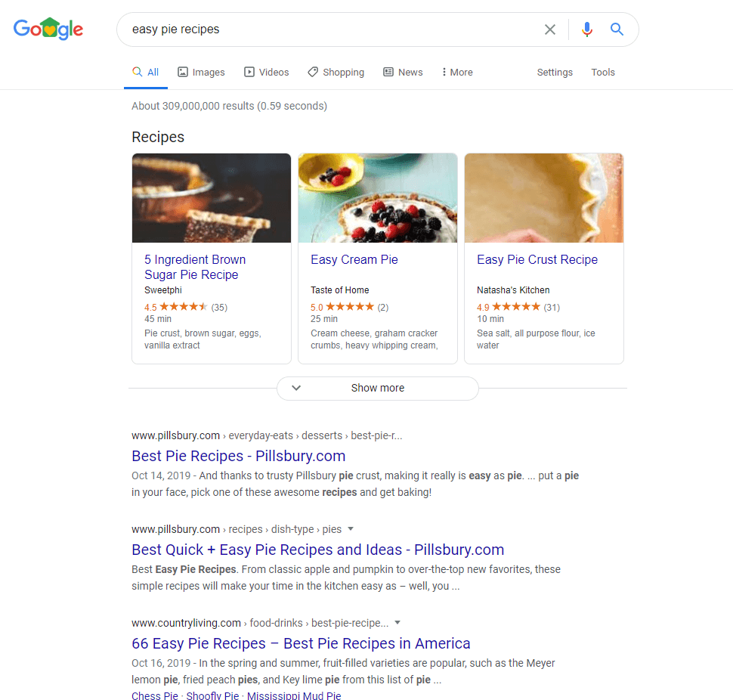The width and height of the screenshot is (733, 700).
Task: Open 66 Easy Pie Recipes link
Action: pos(301,643)
